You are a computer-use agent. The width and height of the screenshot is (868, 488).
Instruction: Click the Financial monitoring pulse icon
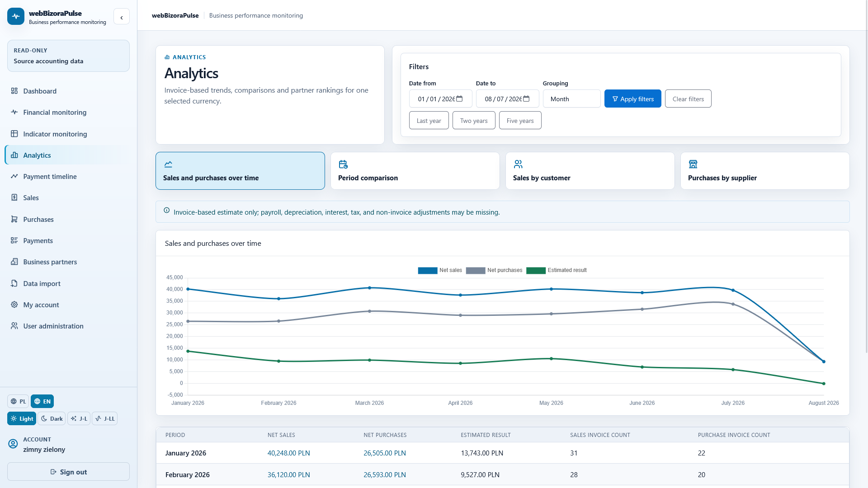pyautogui.click(x=14, y=112)
